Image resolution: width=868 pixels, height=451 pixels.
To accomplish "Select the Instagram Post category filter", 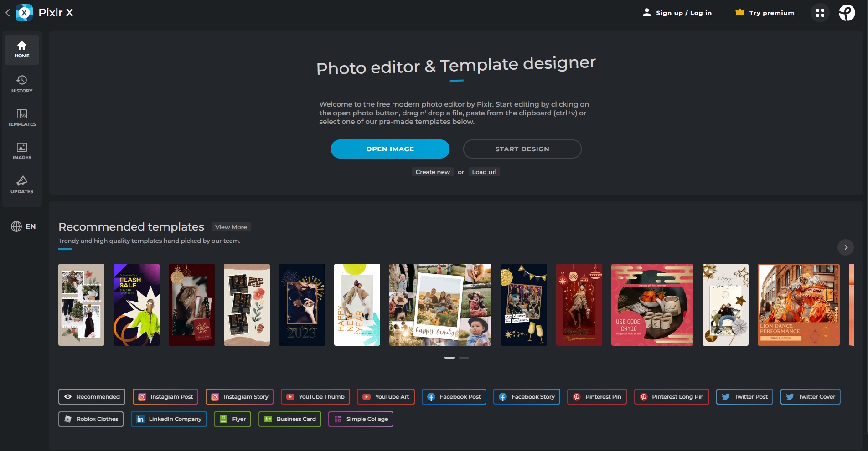I will [x=165, y=397].
